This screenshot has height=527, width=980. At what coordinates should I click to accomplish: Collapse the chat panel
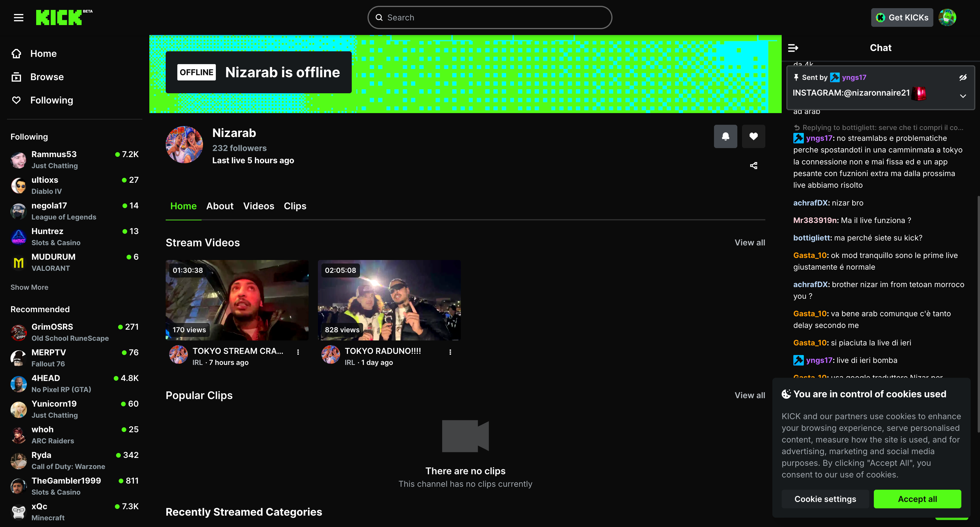click(x=793, y=48)
